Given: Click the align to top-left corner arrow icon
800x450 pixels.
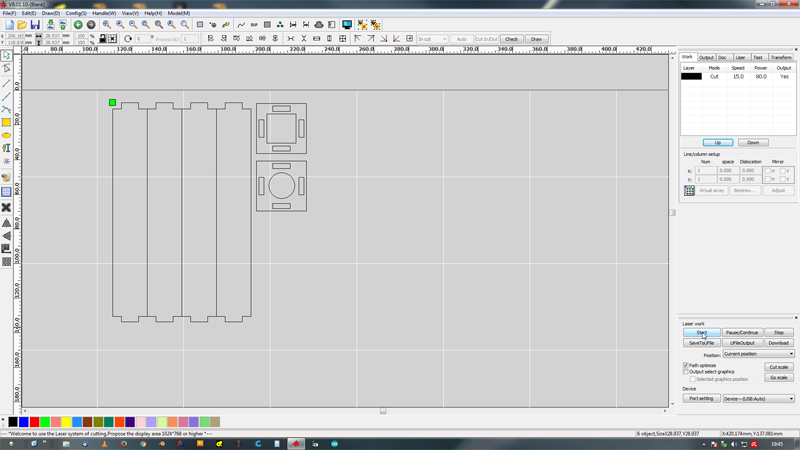Looking at the screenshot, I should pos(357,39).
